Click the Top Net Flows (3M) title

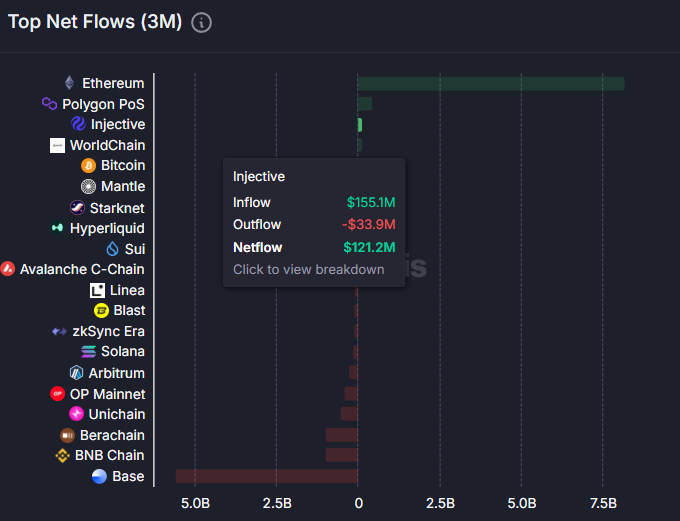95,22
